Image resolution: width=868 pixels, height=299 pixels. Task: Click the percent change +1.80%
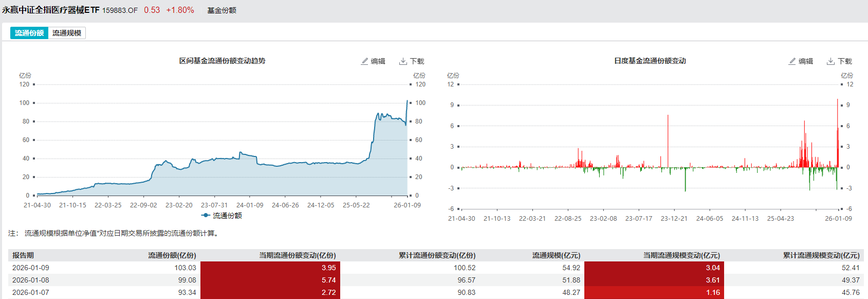click(180, 10)
